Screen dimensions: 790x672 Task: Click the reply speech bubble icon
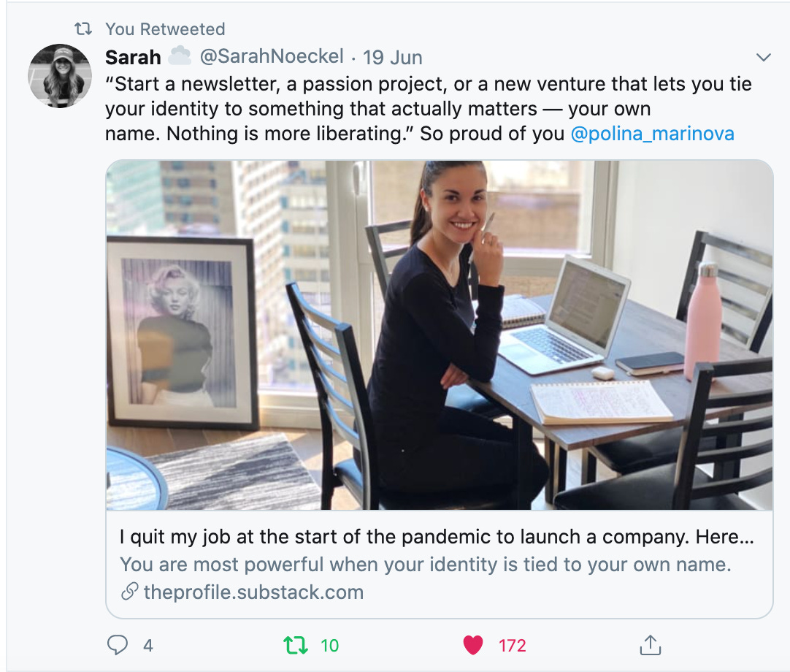tap(118, 645)
